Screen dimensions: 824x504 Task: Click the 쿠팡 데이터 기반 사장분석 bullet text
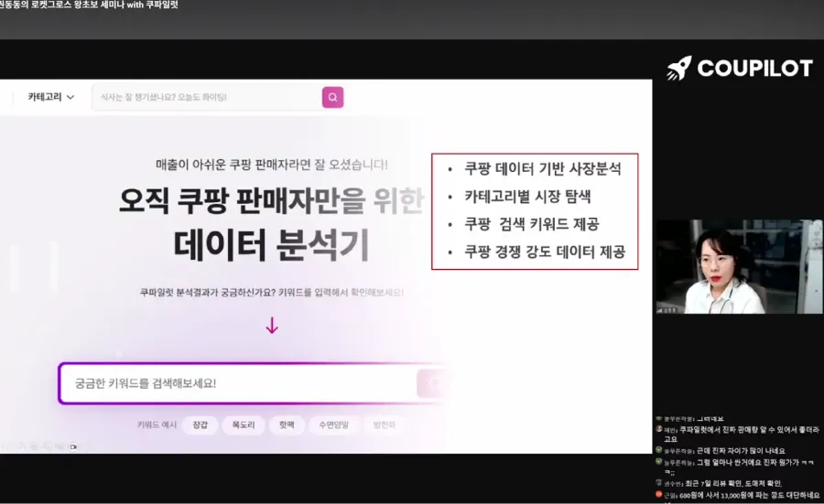542,168
